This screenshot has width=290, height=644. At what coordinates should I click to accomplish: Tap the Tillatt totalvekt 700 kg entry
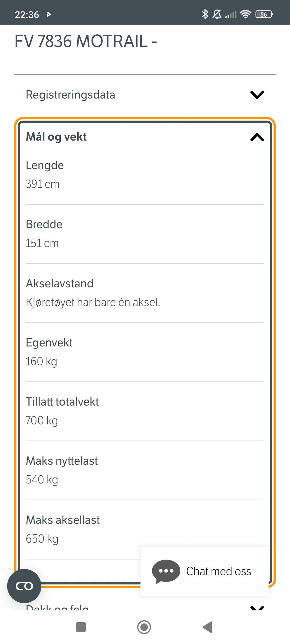coord(62,411)
